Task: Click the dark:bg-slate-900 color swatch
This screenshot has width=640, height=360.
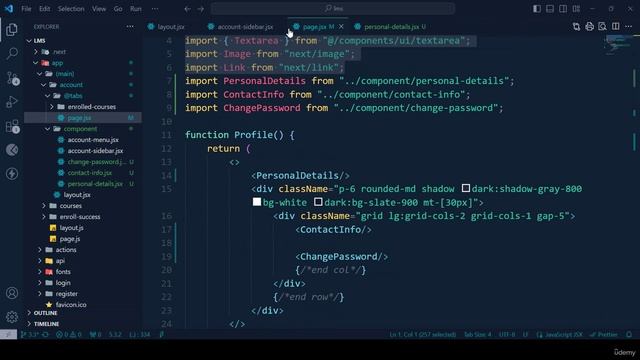Action: pyautogui.click(x=318, y=202)
